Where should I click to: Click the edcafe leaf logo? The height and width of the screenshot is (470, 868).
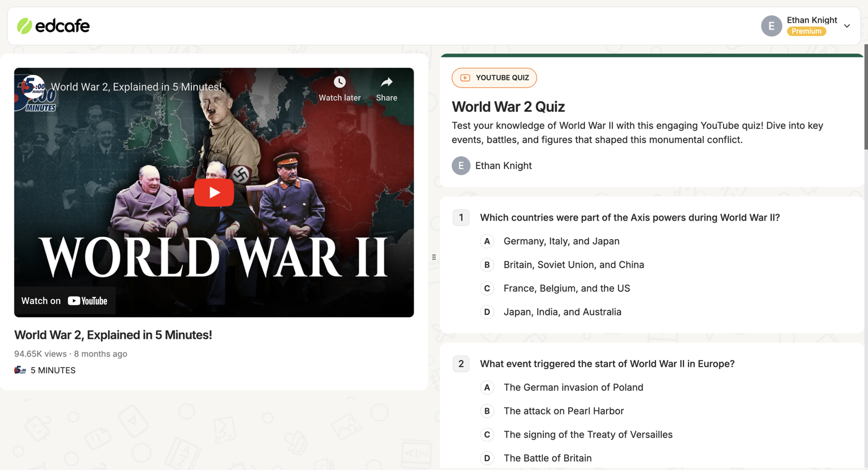24,26
